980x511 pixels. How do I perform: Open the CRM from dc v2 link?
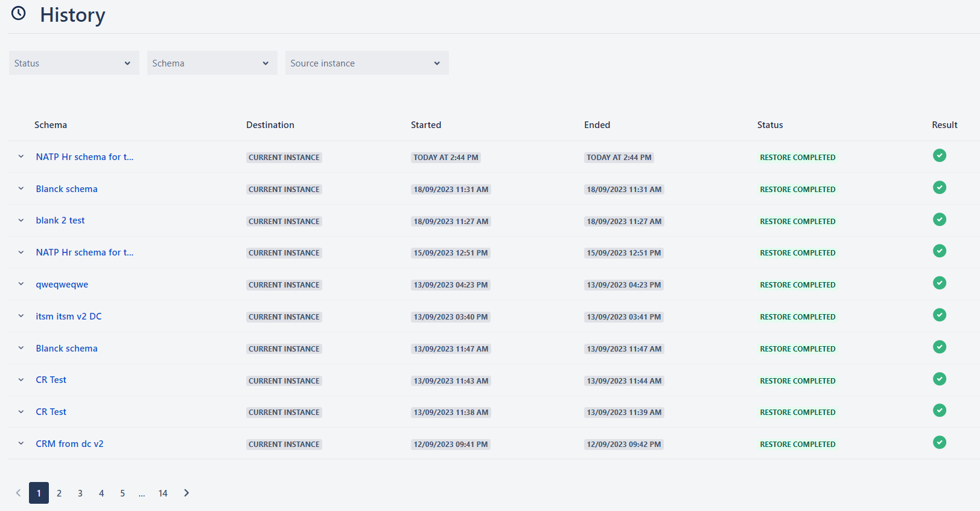(69, 444)
